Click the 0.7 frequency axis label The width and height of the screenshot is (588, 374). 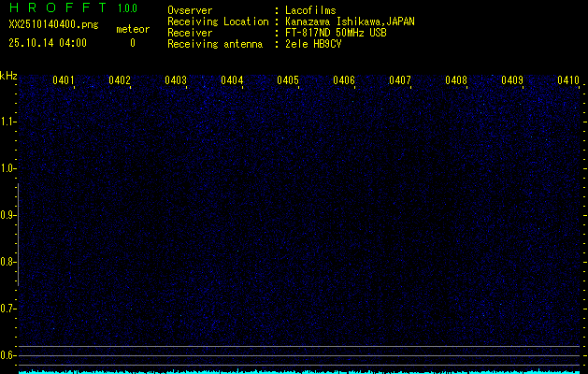pos(8,309)
